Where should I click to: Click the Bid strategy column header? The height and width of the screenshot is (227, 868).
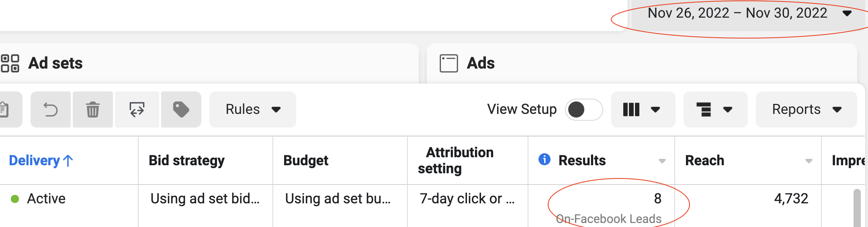[186, 160]
